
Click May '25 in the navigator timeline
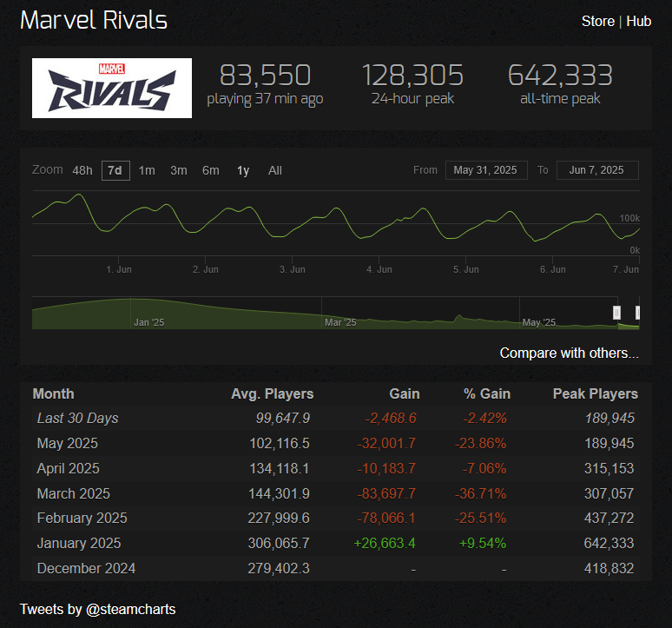[x=539, y=322]
